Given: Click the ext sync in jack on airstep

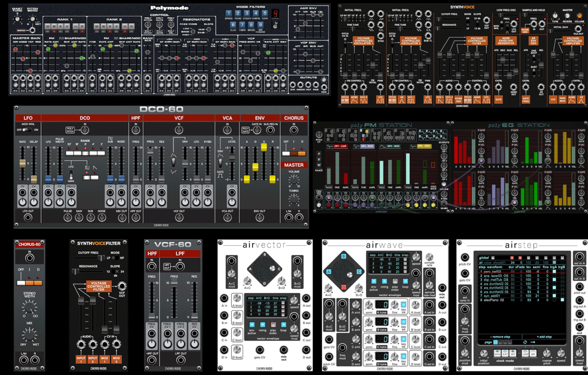Looking at the screenshot, I should 465,292.
